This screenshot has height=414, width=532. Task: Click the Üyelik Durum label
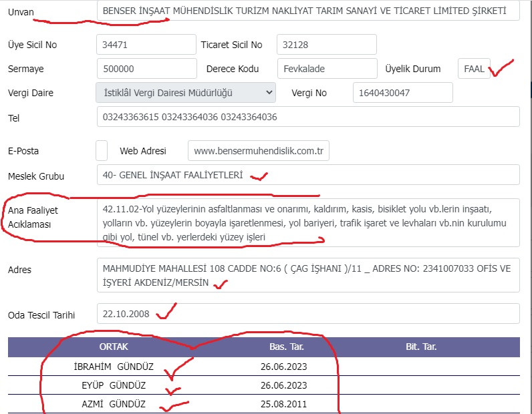(x=412, y=69)
